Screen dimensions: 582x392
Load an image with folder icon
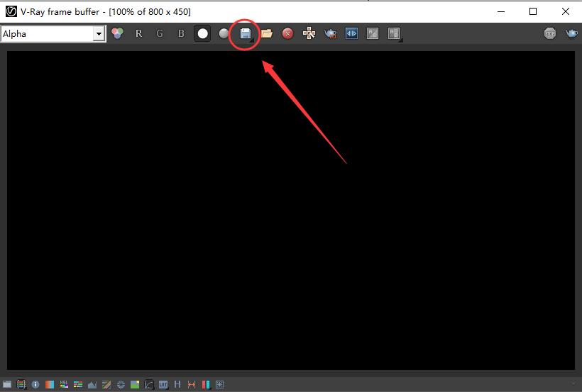(x=266, y=34)
